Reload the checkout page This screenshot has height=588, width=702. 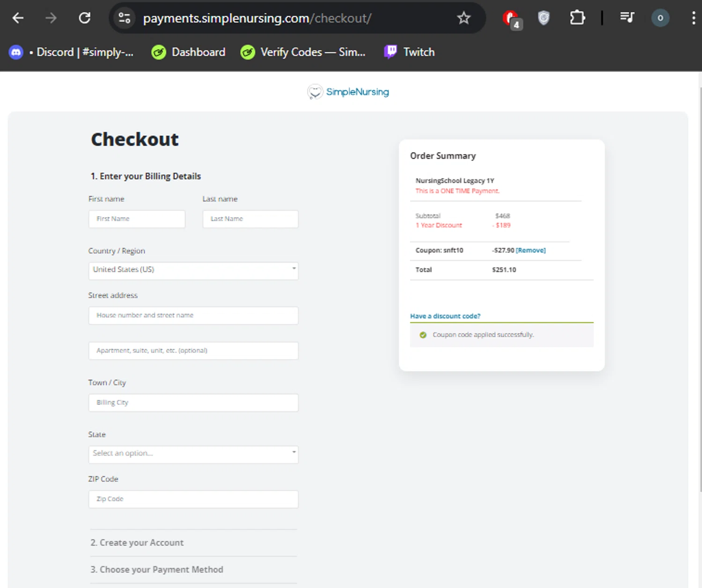point(85,18)
